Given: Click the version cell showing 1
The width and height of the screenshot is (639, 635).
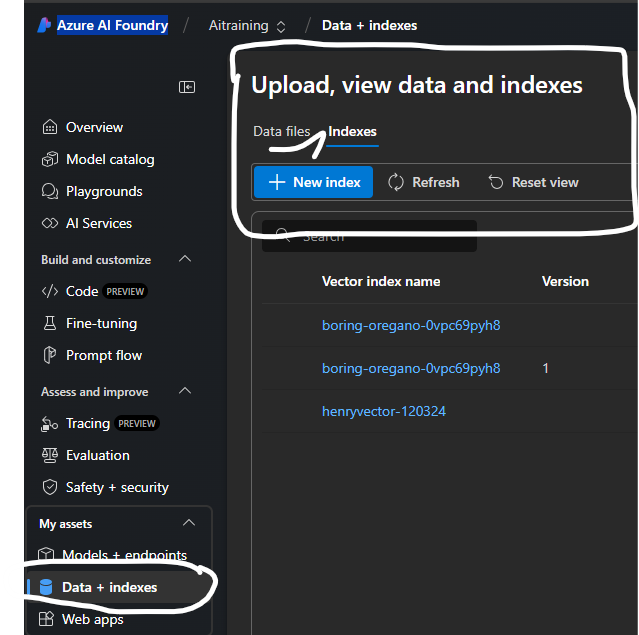Looking at the screenshot, I should coord(545,368).
